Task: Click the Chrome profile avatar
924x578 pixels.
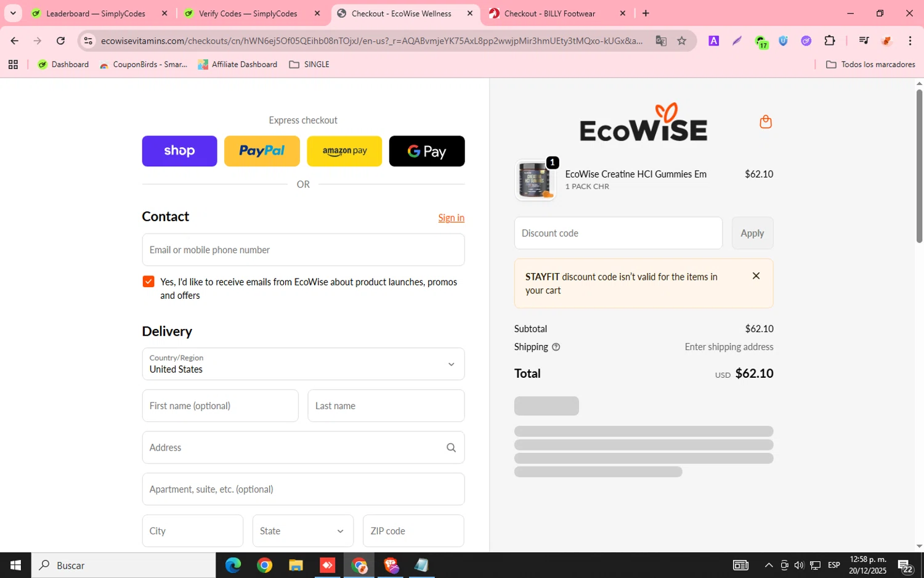Action: pyautogui.click(x=886, y=41)
